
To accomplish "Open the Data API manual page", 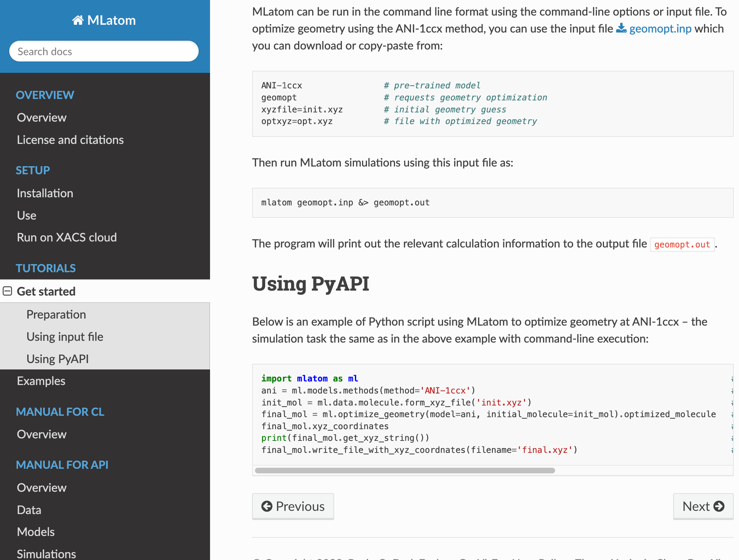I will [x=29, y=510].
